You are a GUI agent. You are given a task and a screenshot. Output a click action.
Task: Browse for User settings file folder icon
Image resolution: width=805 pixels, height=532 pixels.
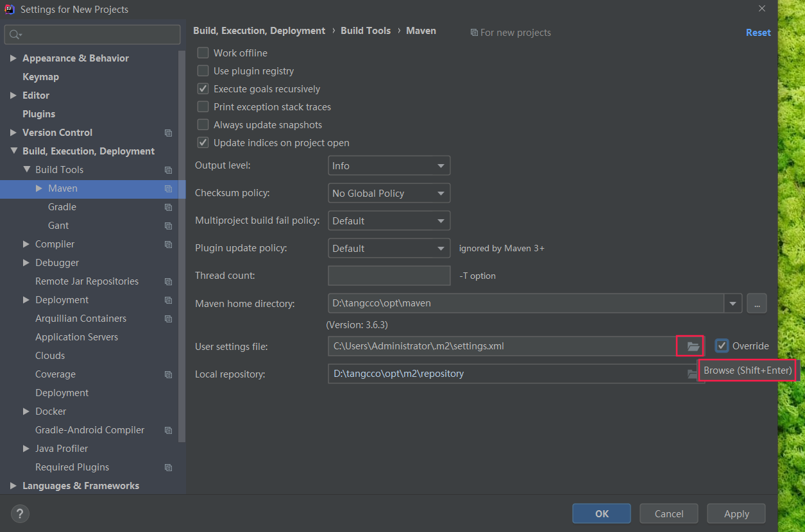[693, 346]
